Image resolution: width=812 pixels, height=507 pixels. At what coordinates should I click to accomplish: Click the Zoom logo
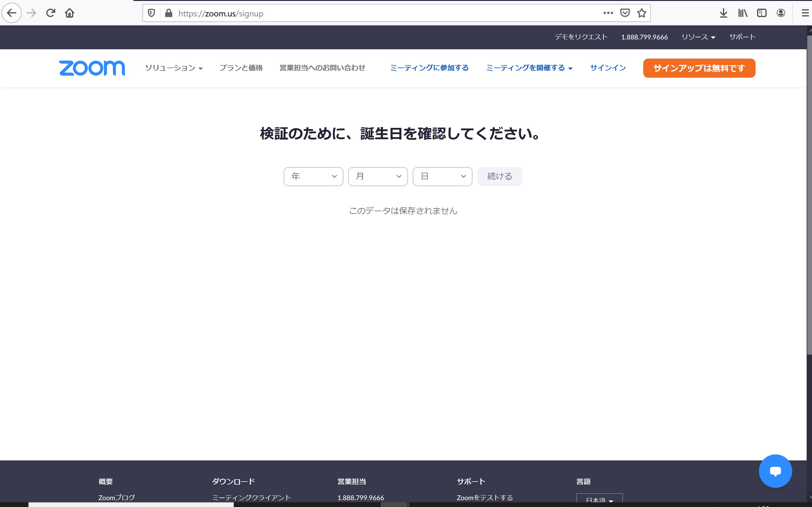pos(92,68)
